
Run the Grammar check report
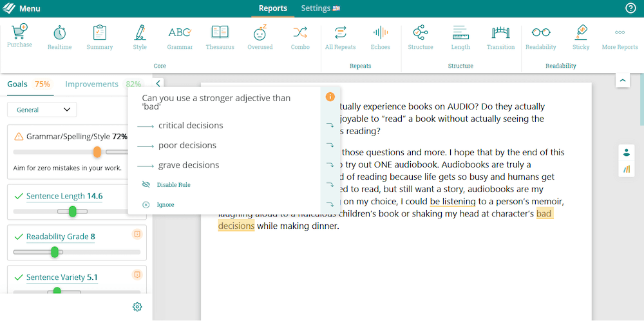[180, 37]
